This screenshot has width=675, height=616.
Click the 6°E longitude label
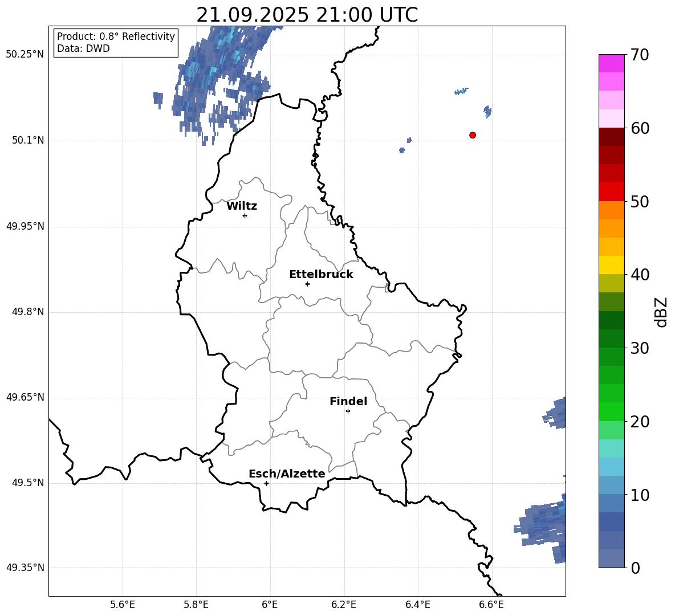click(270, 605)
